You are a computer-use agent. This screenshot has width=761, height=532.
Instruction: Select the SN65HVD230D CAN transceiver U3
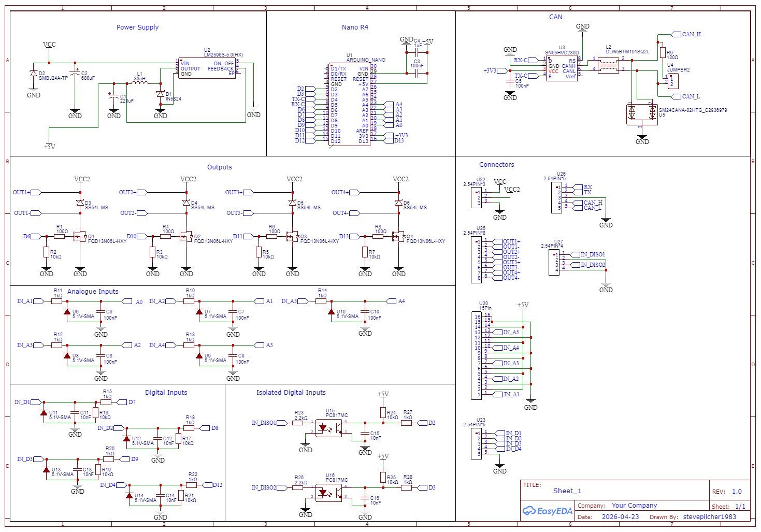(562, 68)
